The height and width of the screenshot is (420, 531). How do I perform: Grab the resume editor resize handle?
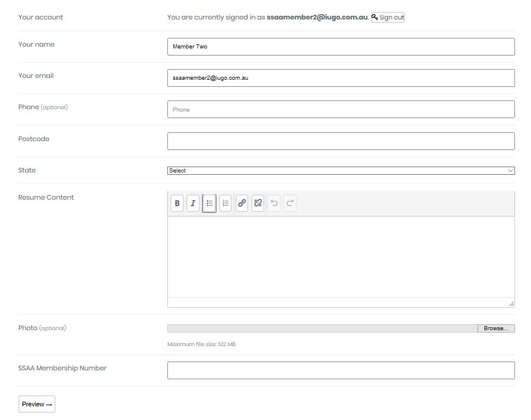click(511, 304)
